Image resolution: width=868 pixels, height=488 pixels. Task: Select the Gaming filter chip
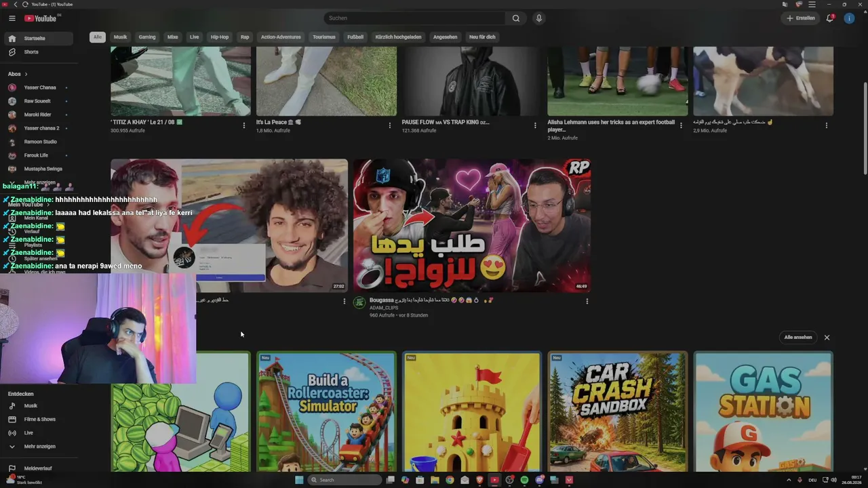pos(147,37)
